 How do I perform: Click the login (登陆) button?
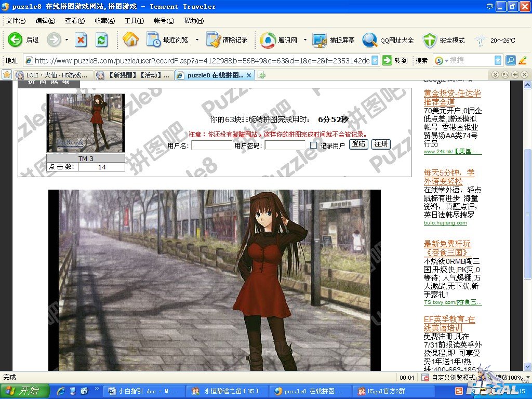[x=358, y=144]
